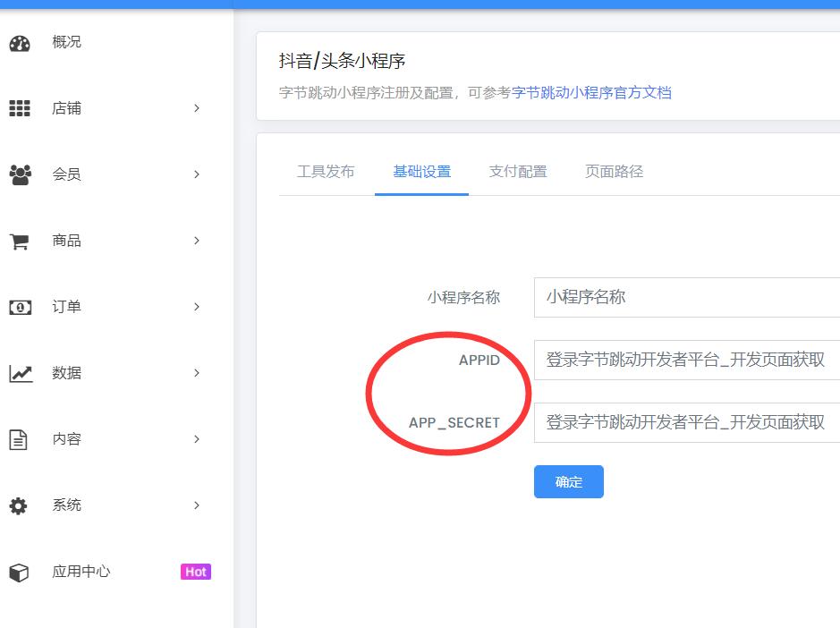This screenshot has height=628, width=840.
Task: Expand the 内容 menu chevron
Action: pyautogui.click(x=197, y=439)
